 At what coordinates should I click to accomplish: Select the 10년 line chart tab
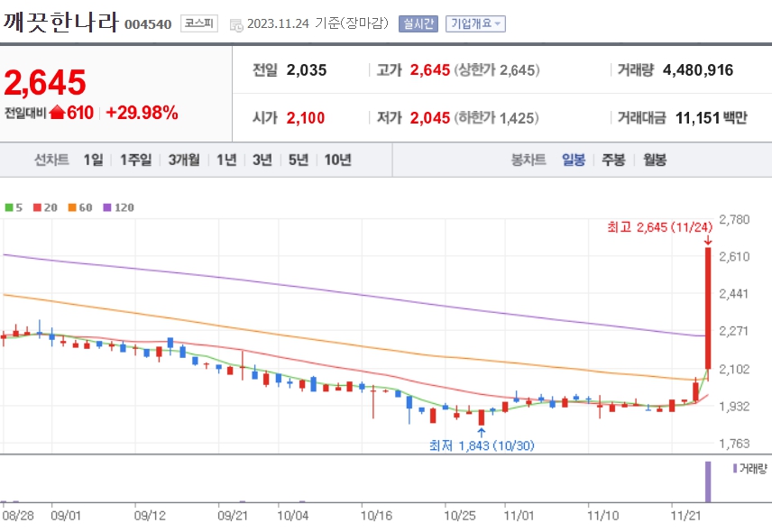coord(337,160)
